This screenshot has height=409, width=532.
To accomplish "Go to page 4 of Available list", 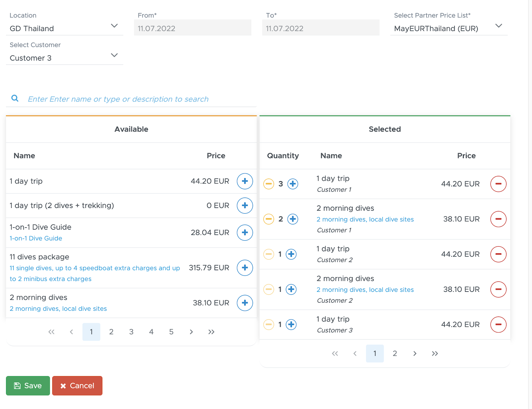I will (x=151, y=332).
